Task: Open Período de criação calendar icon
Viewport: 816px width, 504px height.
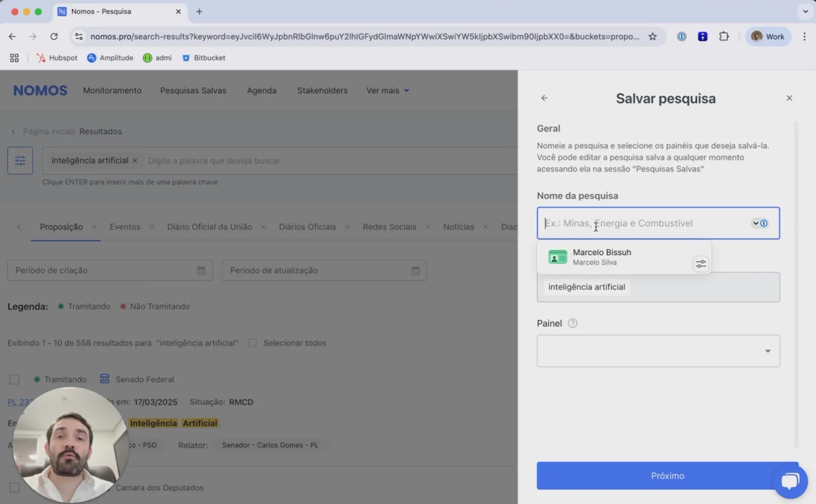Action: (201, 270)
